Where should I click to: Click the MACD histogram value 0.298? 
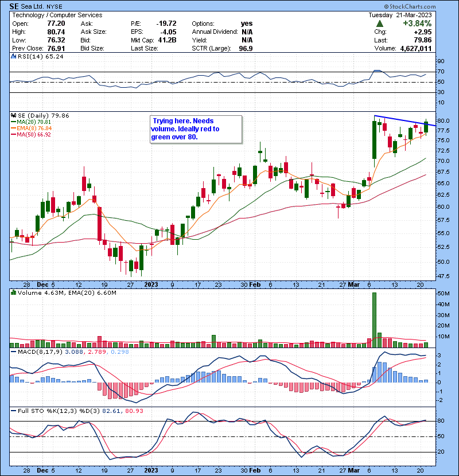coord(120,352)
